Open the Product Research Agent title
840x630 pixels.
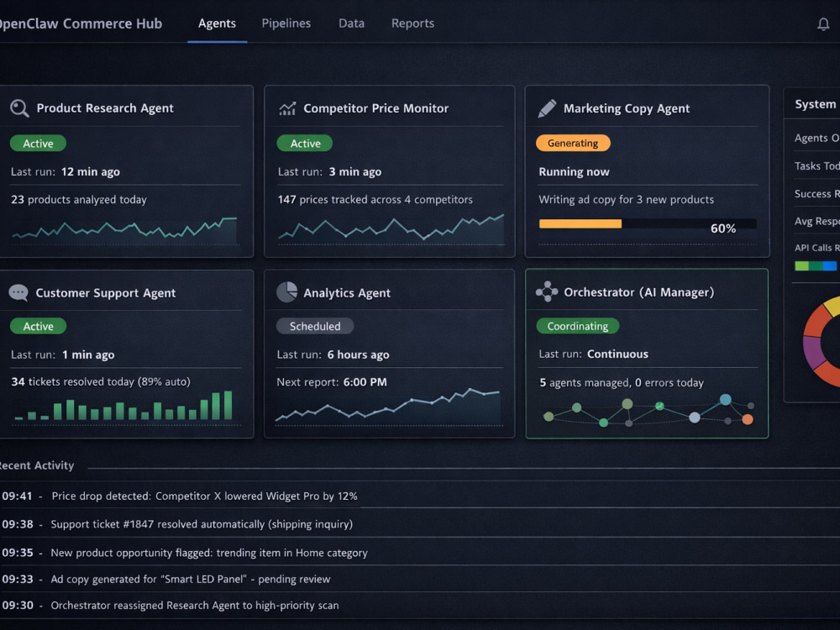[105, 108]
